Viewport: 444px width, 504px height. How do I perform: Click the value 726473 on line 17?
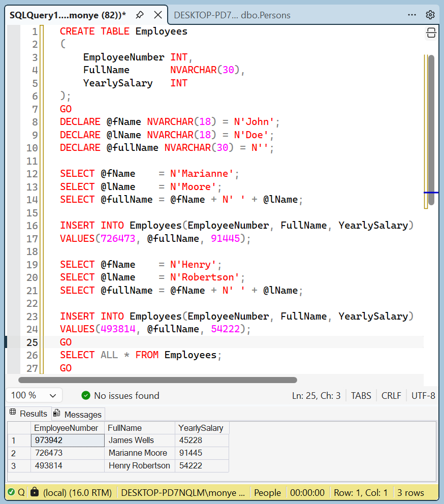(118, 238)
